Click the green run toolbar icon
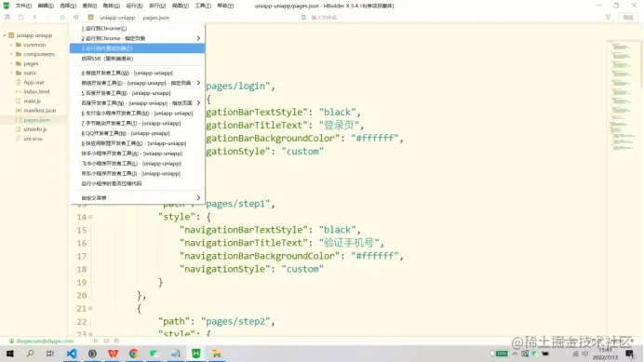The height and width of the screenshot is (362, 644). pyautogui.click(x=76, y=18)
